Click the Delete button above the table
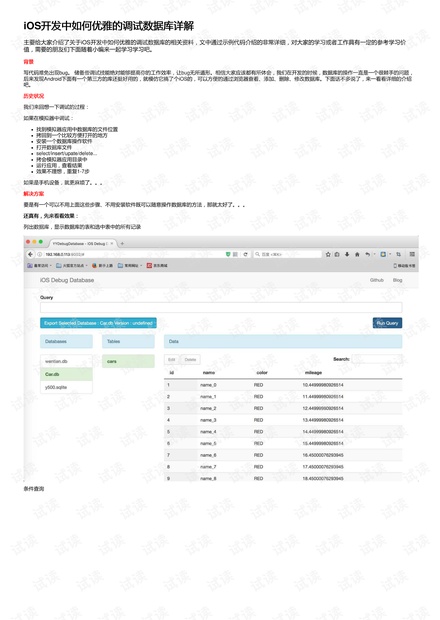Image resolution: width=440 pixels, height=620 pixels. pos(190,359)
